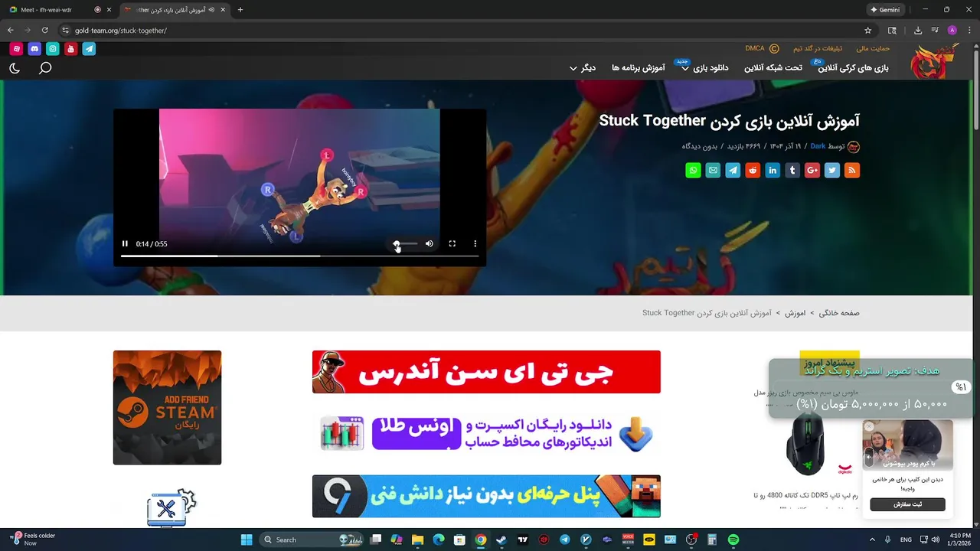Open video more options menu
Screen dimensions: 980x551
[x=475, y=244]
